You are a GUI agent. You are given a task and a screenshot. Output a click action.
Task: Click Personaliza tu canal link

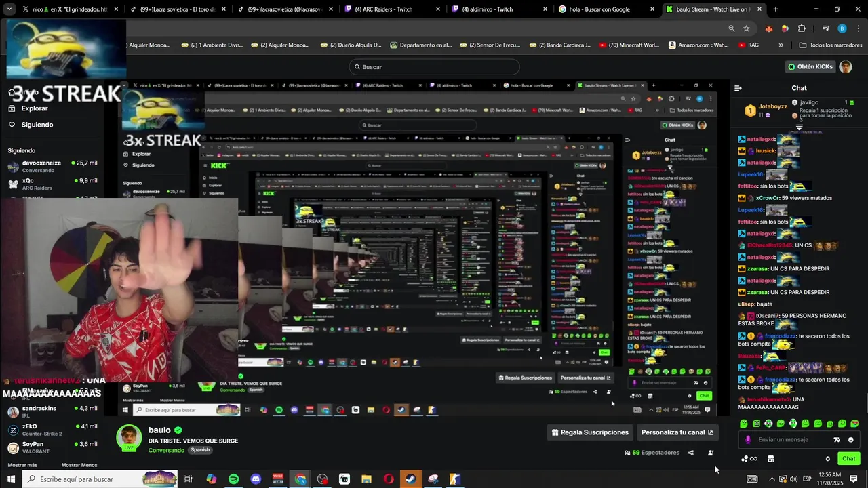[x=677, y=432]
